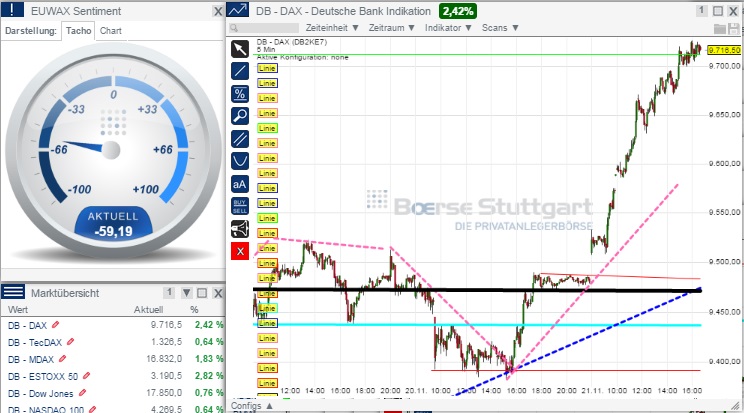The image size is (744, 413).
Task: Click the pencil icon next to DB - NASDAQ 100
Action: tap(93, 409)
